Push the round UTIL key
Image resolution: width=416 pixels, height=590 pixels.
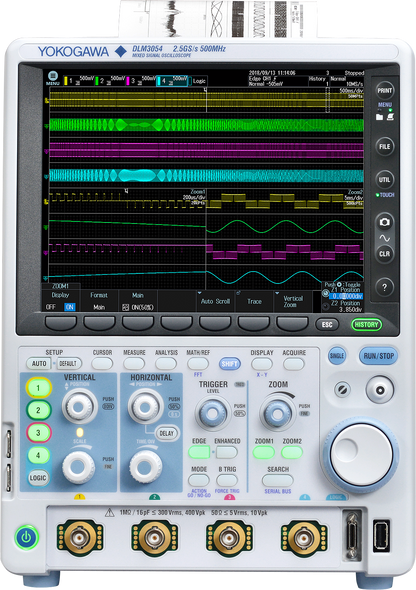[384, 179]
